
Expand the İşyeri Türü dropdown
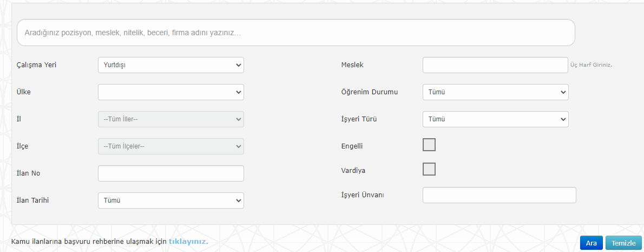pos(496,119)
